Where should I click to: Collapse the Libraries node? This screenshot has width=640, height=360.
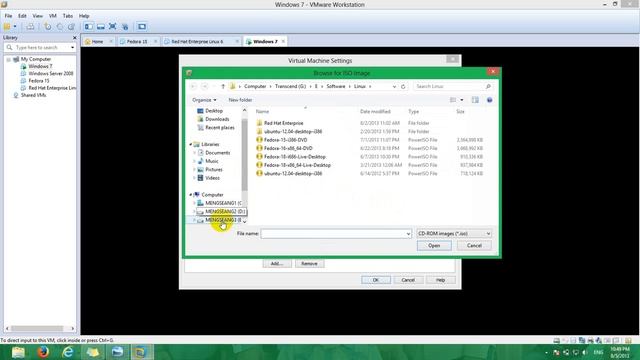point(191,144)
